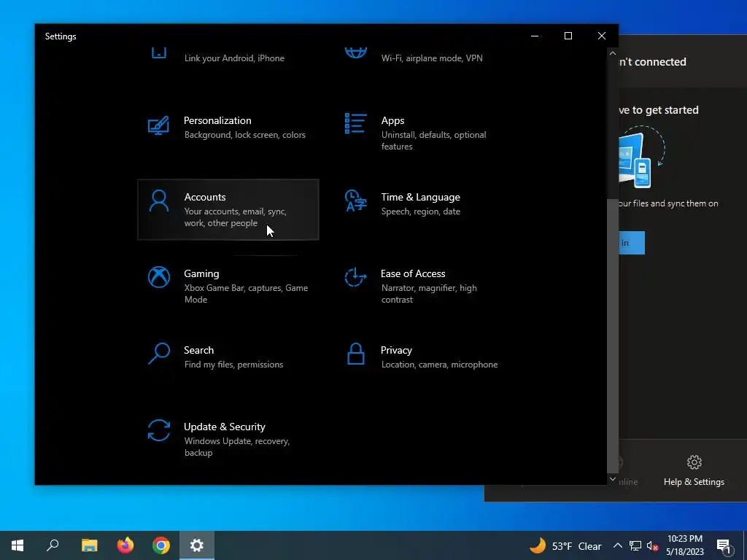Open the Time & Language icon
747x560 pixels.
355,201
